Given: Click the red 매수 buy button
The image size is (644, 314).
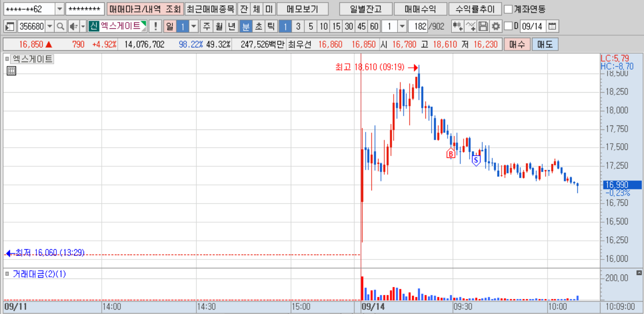Looking at the screenshot, I should tap(517, 44).
